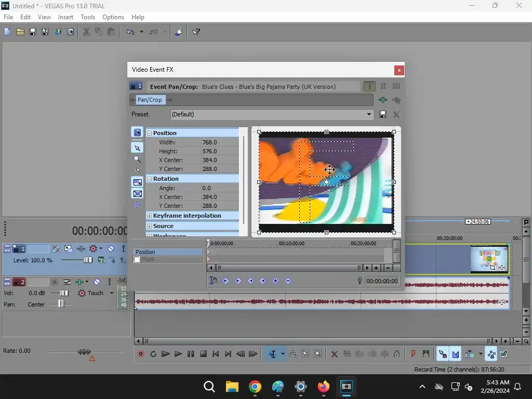Viewport: 532px width, 399px height.
Task: Expand the Source property group
Action: 149,226
